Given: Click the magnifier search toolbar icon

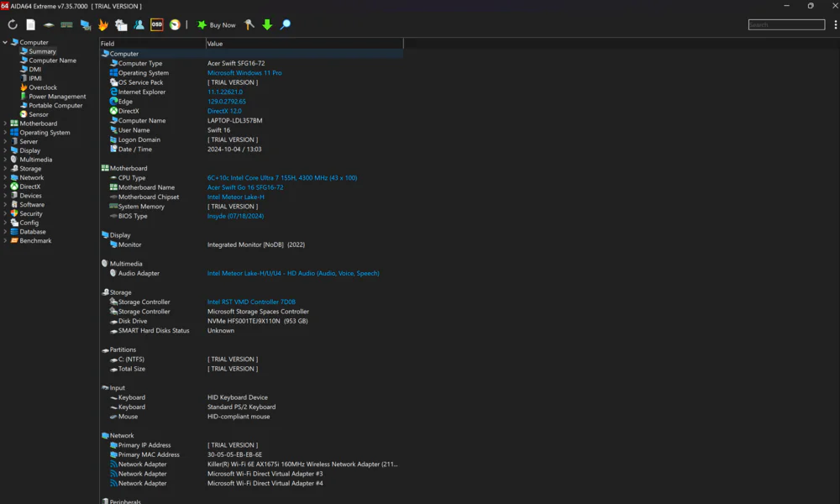Looking at the screenshot, I should coord(286,24).
